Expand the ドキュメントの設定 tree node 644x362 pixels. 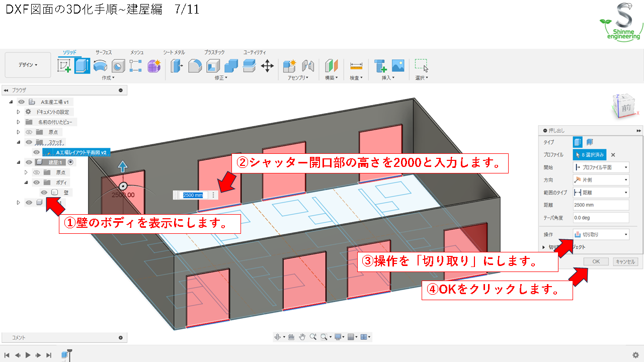[19, 112]
